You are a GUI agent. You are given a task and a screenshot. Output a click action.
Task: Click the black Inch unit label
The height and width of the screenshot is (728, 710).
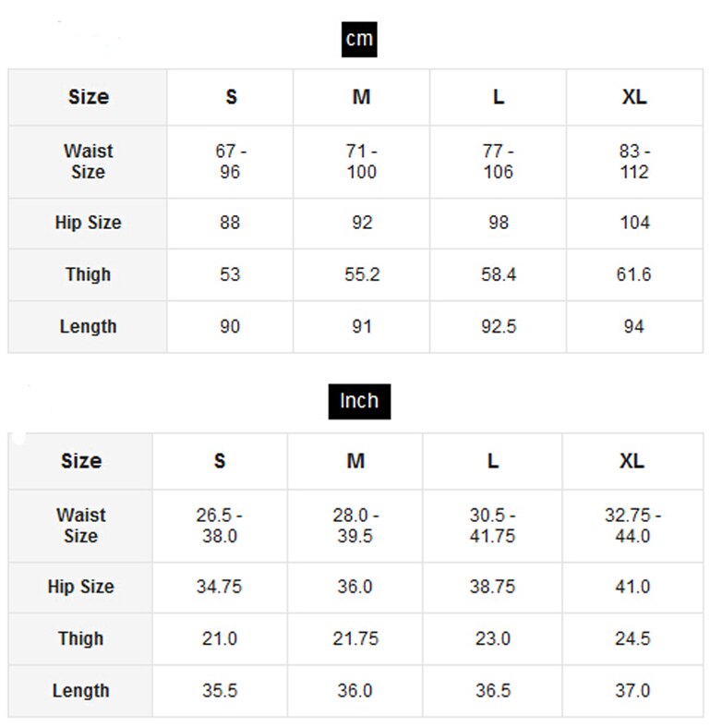tap(359, 401)
